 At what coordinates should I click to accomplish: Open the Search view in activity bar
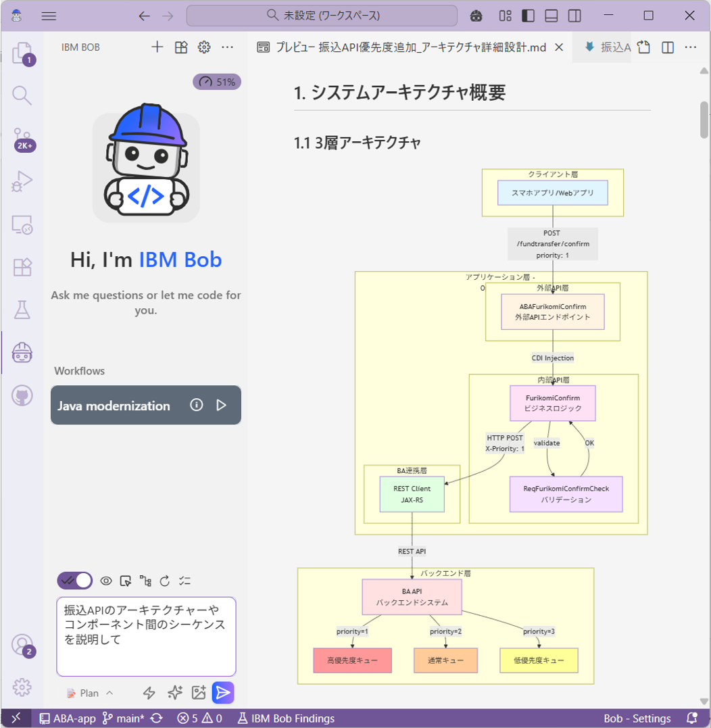click(22, 95)
